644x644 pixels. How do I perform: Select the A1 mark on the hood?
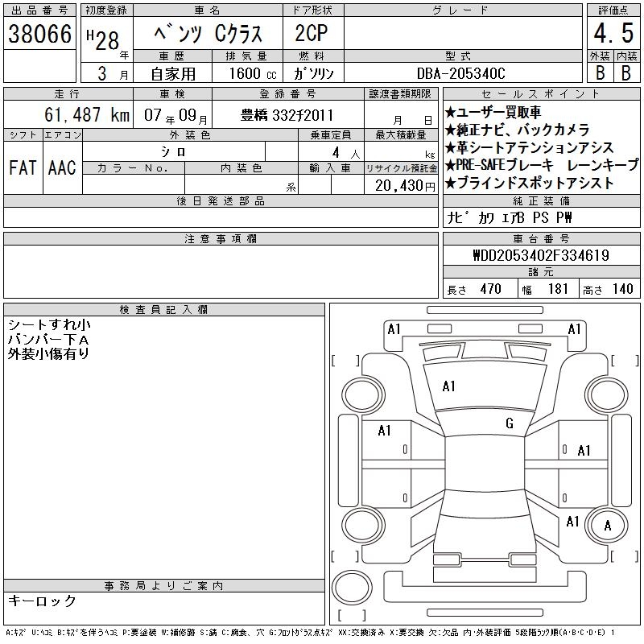point(448,386)
